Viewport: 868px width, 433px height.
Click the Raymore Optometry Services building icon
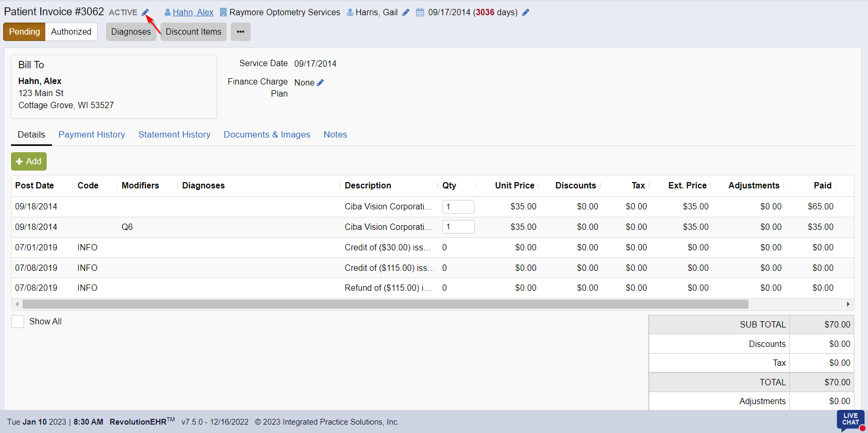click(x=223, y=13)
